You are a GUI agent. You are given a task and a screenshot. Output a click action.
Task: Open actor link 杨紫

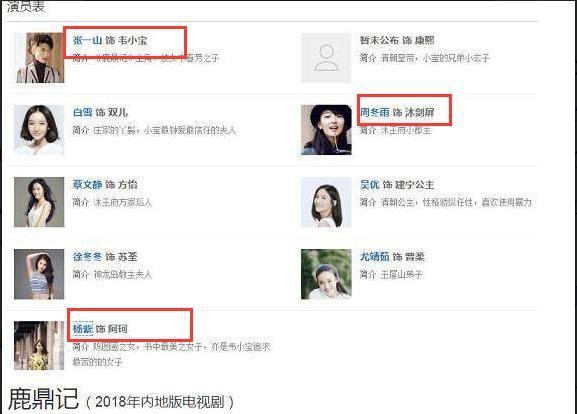pos(82,328)
